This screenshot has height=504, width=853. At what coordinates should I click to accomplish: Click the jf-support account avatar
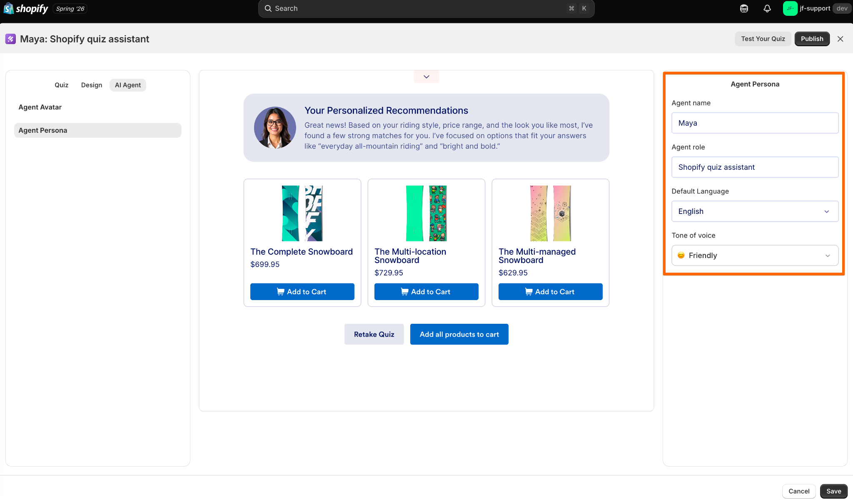tap(790, 8)
